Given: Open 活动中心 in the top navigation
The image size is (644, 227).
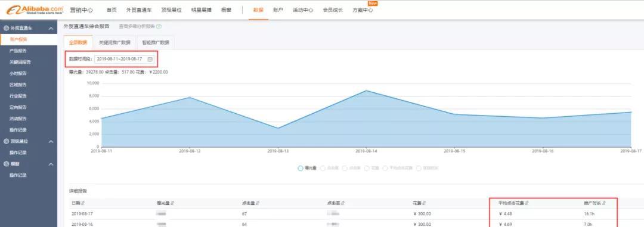Looking at the screenshot, I should [x=303, y=10].
